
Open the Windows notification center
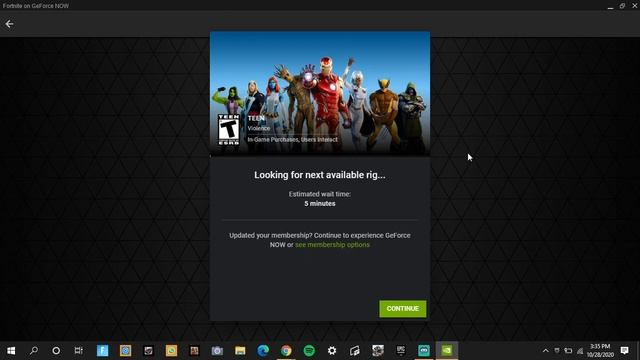(x=624, y=350)
